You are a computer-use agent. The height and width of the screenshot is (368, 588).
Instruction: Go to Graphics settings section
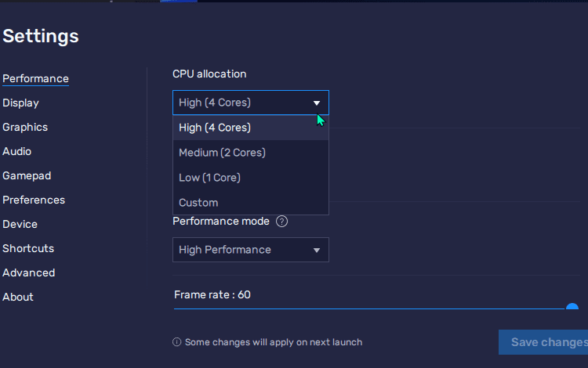tap(25, 128)
